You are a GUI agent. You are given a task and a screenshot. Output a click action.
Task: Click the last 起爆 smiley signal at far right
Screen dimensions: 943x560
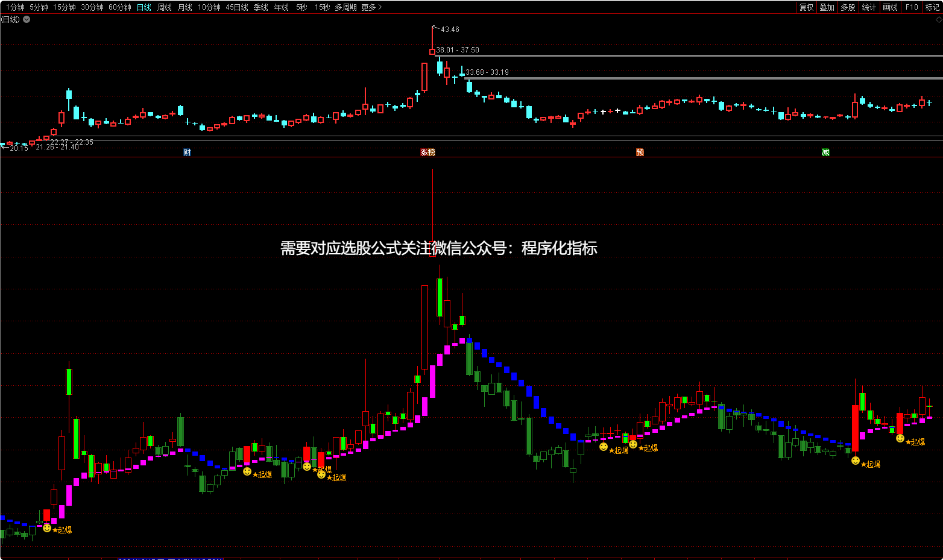click(900, 439)
